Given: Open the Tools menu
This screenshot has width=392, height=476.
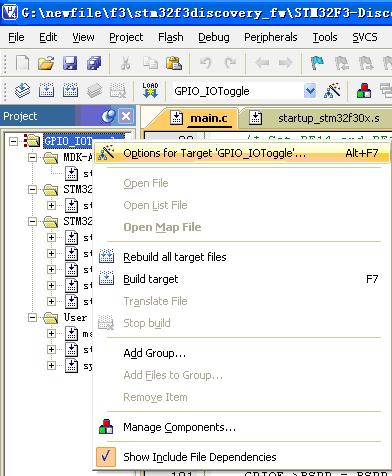Looking at the screenshot, I should 325,37.
